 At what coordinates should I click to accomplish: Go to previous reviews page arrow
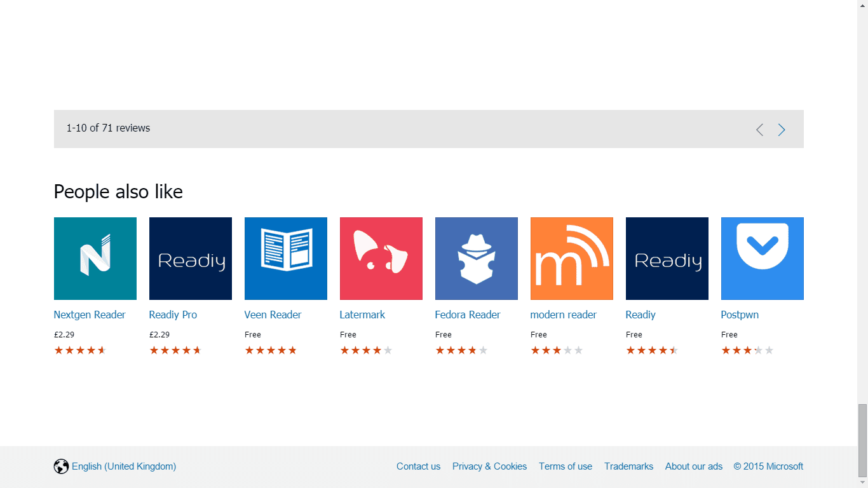point(759,130)
